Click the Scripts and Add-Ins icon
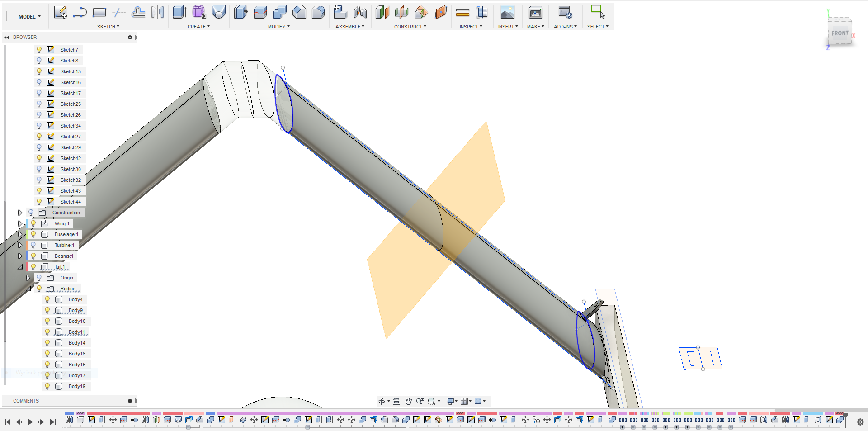Viewport: 868px width, 431px height. click(565, 12)
